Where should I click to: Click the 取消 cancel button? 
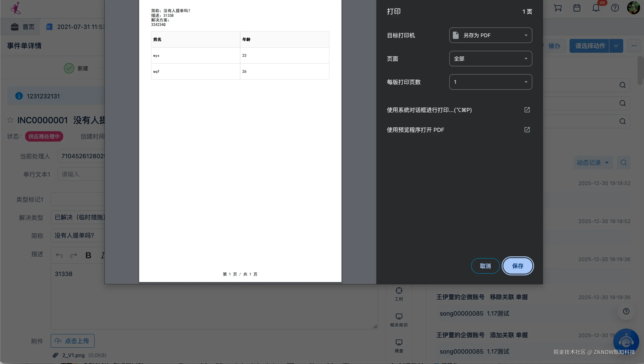485,266
